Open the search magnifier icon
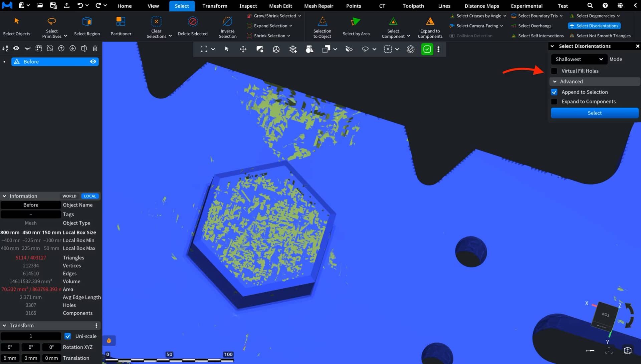 (x=590, y=5)
